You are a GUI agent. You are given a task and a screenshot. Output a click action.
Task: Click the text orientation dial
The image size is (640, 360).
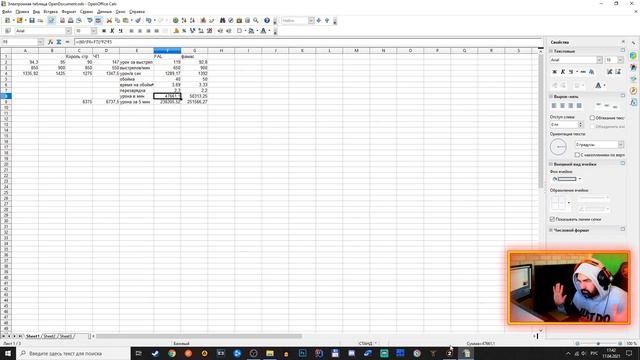click(x=558, y=147)
